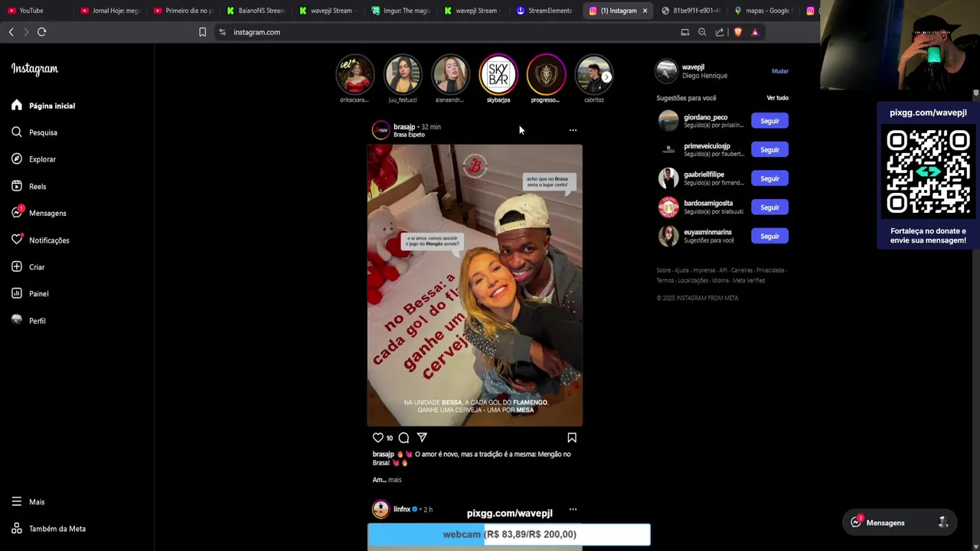Image resolution: width=980 pixels, height=551 pixels.
Task: Click the Criar plus icon
Action: 17,267
